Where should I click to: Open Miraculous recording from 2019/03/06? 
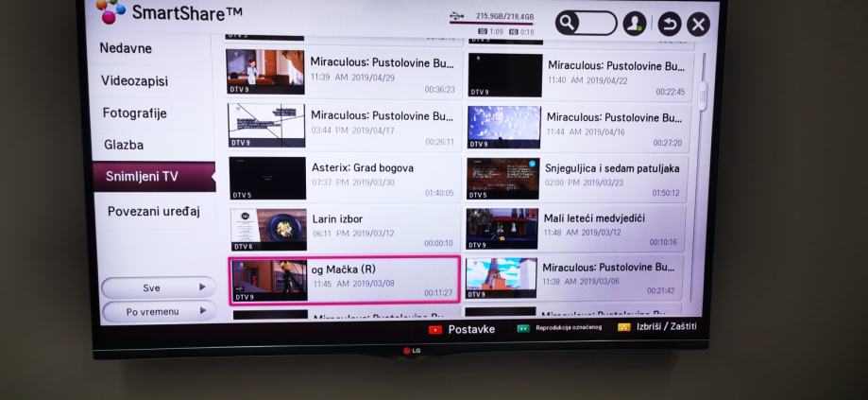coord(573,278)
